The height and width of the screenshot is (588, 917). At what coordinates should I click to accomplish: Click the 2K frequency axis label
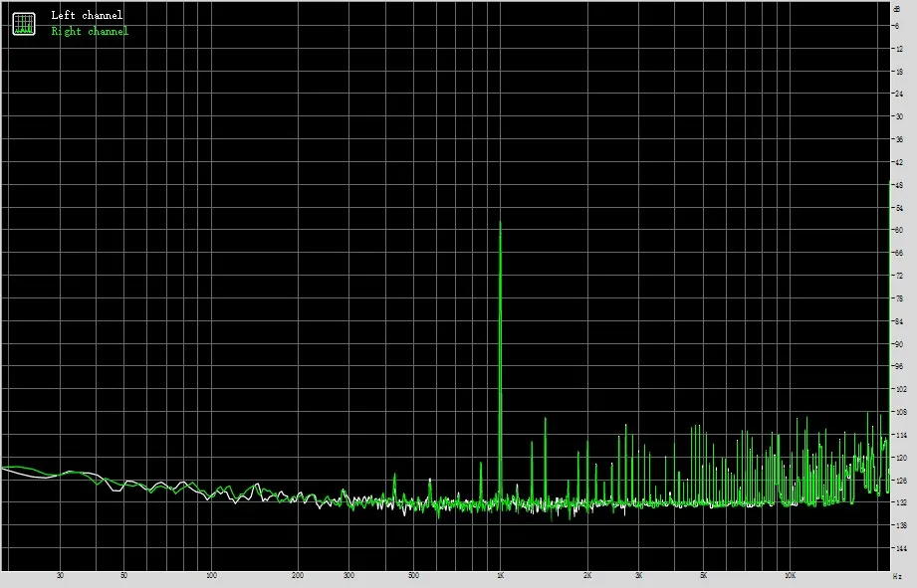(587, 576)
